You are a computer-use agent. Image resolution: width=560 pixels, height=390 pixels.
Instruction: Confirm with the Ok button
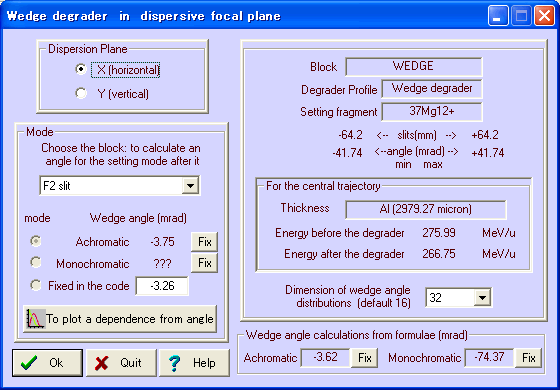click(48, 363)
